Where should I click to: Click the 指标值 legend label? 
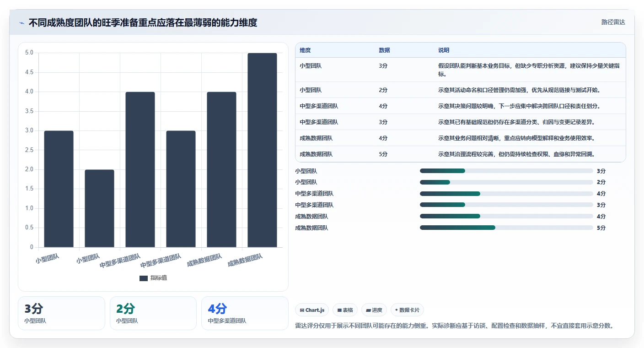click(159, 278)
